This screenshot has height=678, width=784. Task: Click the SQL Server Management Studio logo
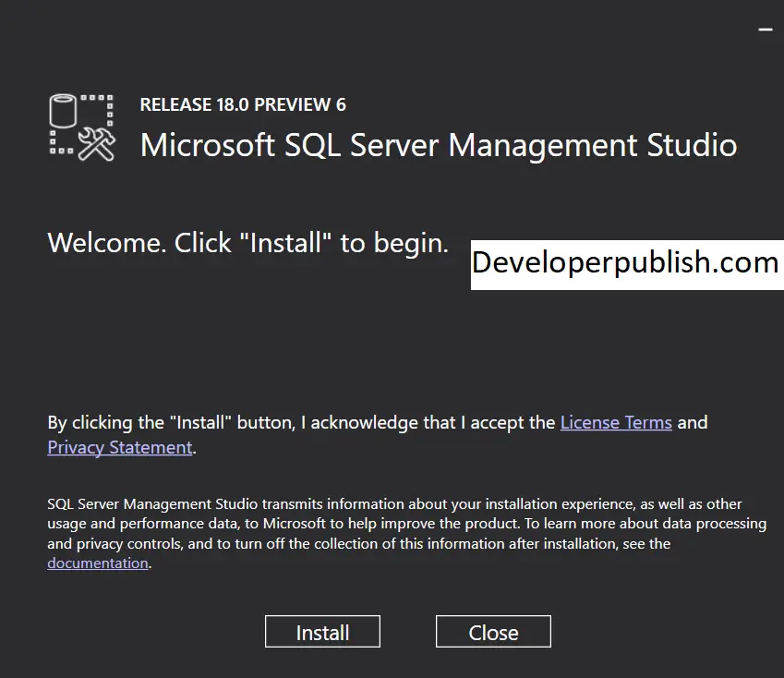82,127
